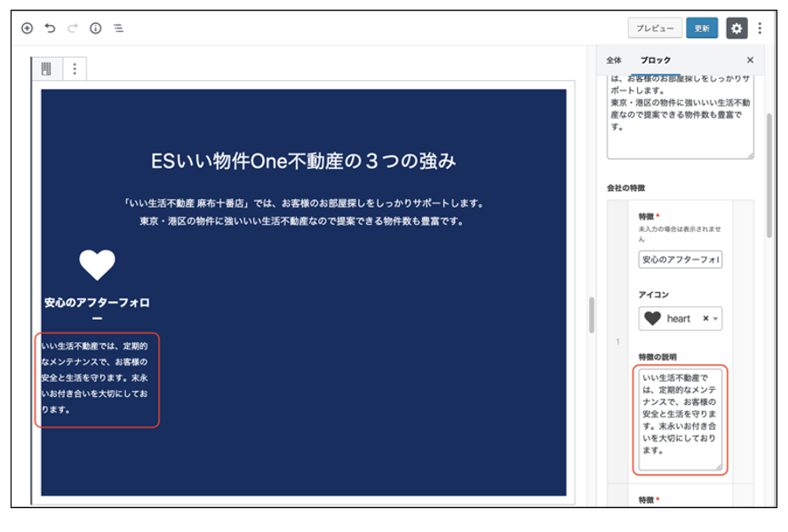Undo the last edit
The width and height of the screenshot is (788, 532).
tap(50, 28)
